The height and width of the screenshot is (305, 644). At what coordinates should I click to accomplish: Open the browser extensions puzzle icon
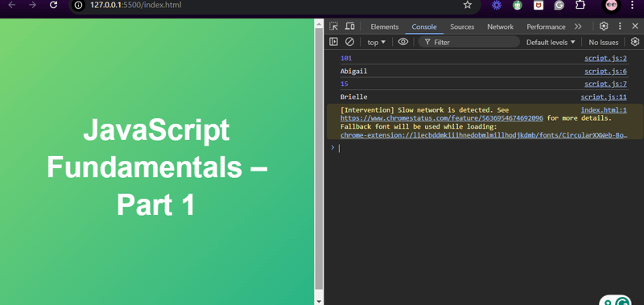(580, 5)
